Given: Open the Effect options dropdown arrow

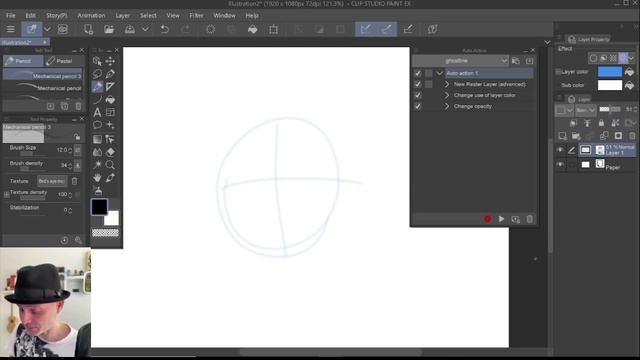Looking at the screenshot, I should [x=632, y=58].
